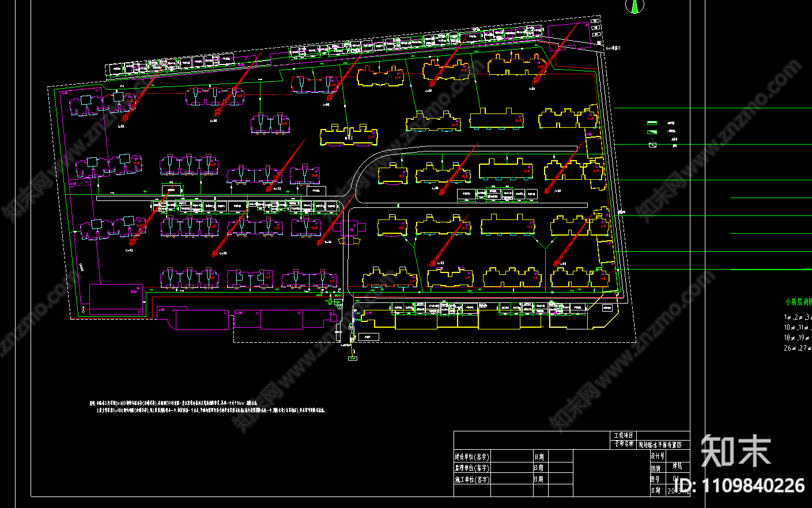Select the green 小高层 heading text
This screenshot has height=508, width=812.
(x=798, y=302)
